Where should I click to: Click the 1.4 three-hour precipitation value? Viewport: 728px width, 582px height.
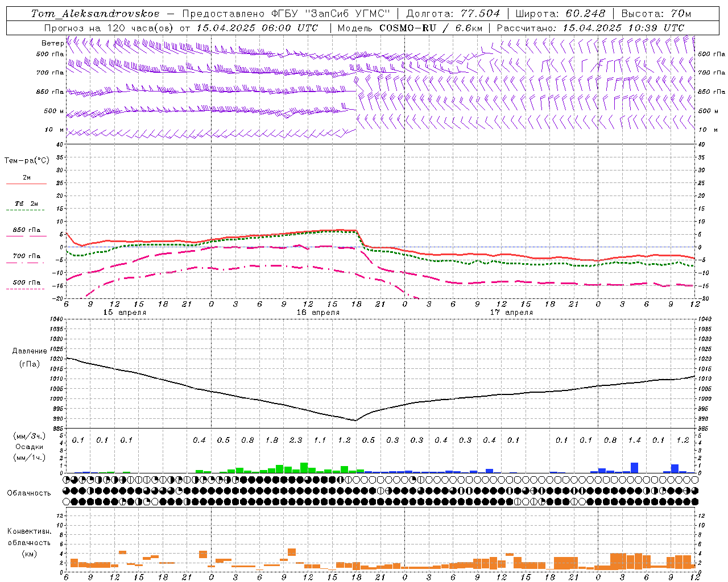[x=634, y=440]
